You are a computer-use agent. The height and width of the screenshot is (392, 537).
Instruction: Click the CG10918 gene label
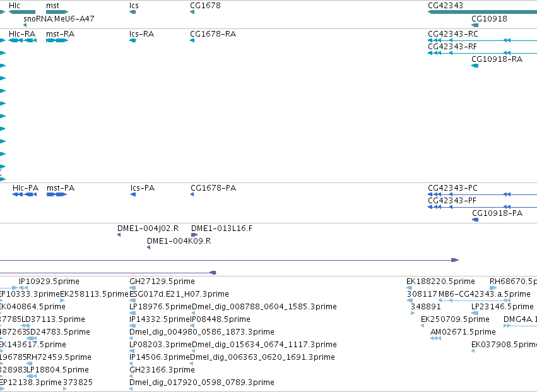pyautogui.click(x=489, y=18)
